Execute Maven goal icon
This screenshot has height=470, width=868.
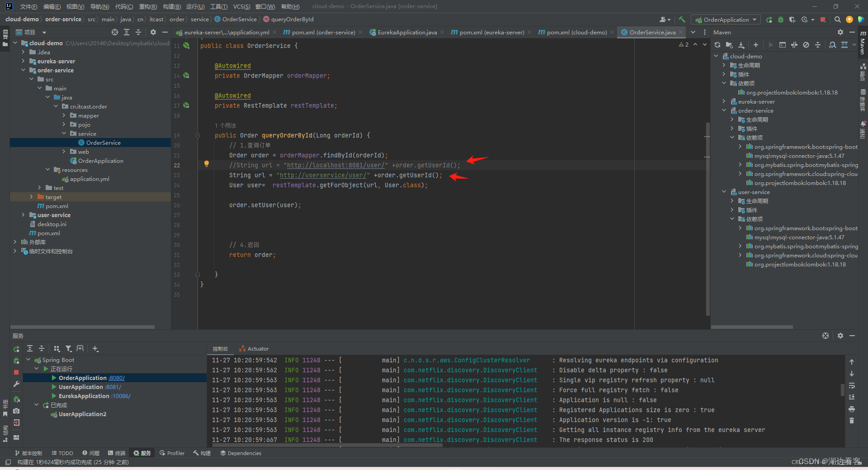click(783, 45)
